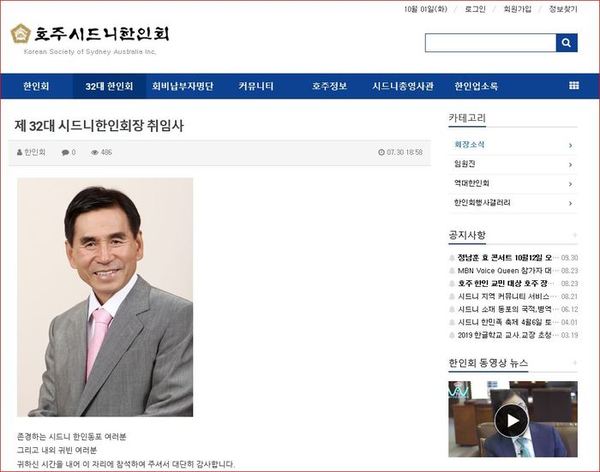Viewport: 600px width, 472px height.
Task: Click the magnifier search button
Action: tap(566, 42)
